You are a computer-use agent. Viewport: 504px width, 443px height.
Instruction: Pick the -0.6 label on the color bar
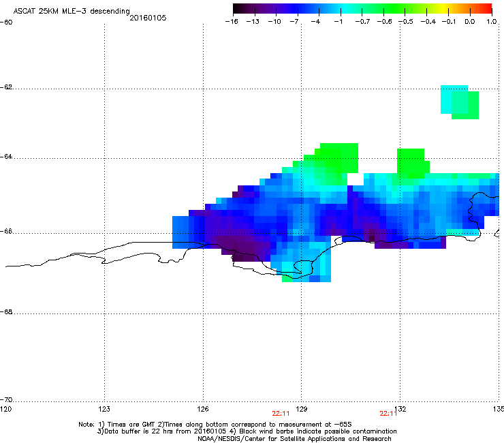tap(384, 22)
